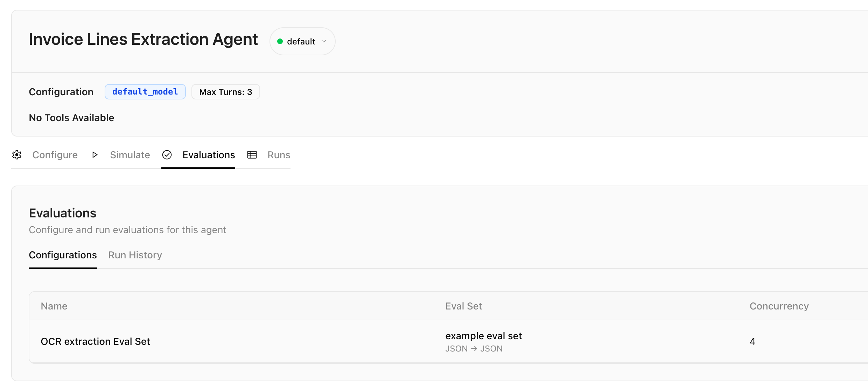Switch to the Simulate tab label
The height and width of the screenshot is (390, 868).
[130, 155]
